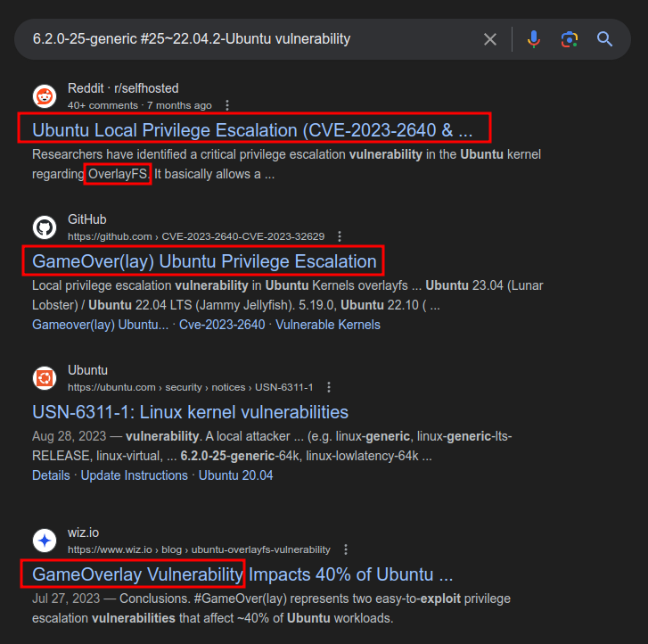Image resolution: width=648 pixels, height=644 pixels.
Task: Open USN-6311-1 Linux kernel vulnerabilities link
Action: pyautogui.click(x=190, y=412)
